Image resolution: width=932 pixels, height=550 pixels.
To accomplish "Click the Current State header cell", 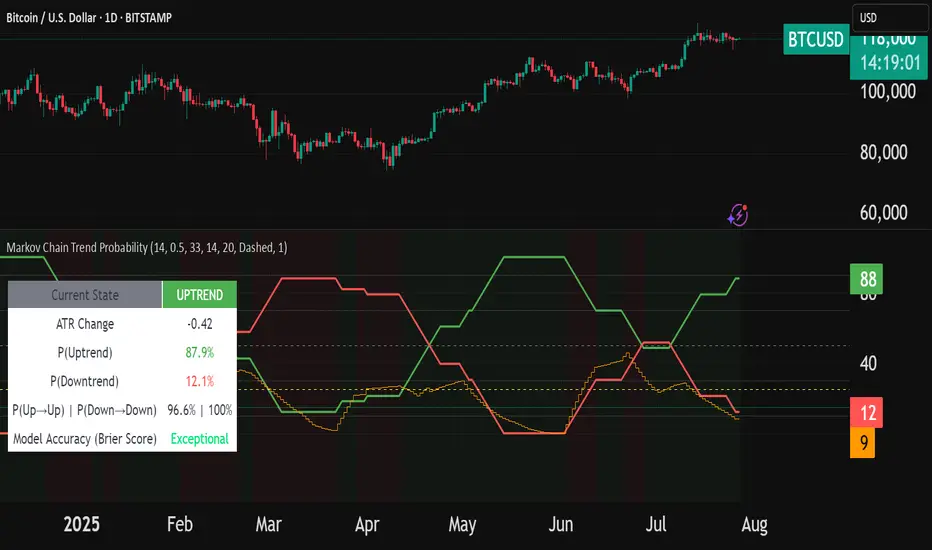I will pos(85,295).
